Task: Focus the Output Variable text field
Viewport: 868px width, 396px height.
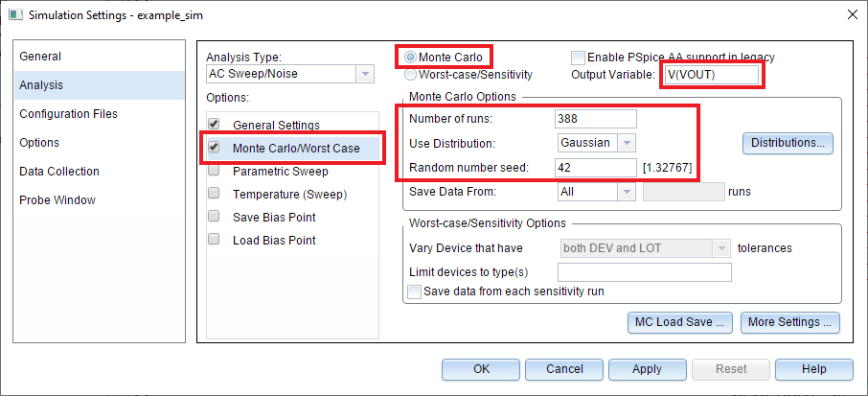Action: 710,76
